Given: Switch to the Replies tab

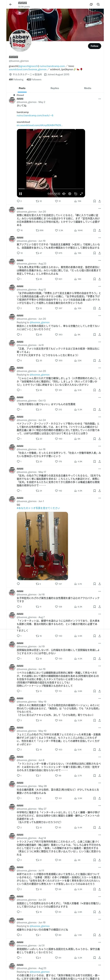Looking at the screenshot, I should click(x=55, y=88).
